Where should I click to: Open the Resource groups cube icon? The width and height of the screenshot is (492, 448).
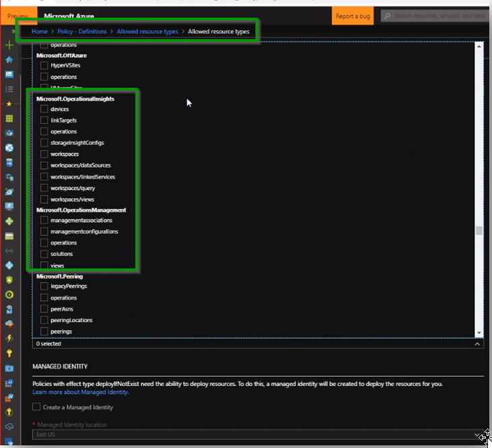coord(9,133)
